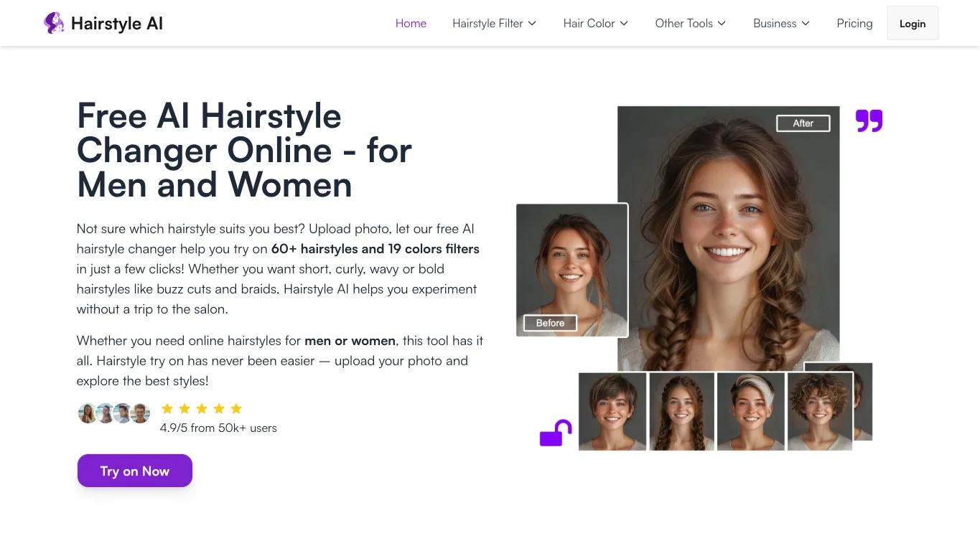Click the purple unlocked padlock icon

[556, 433]
